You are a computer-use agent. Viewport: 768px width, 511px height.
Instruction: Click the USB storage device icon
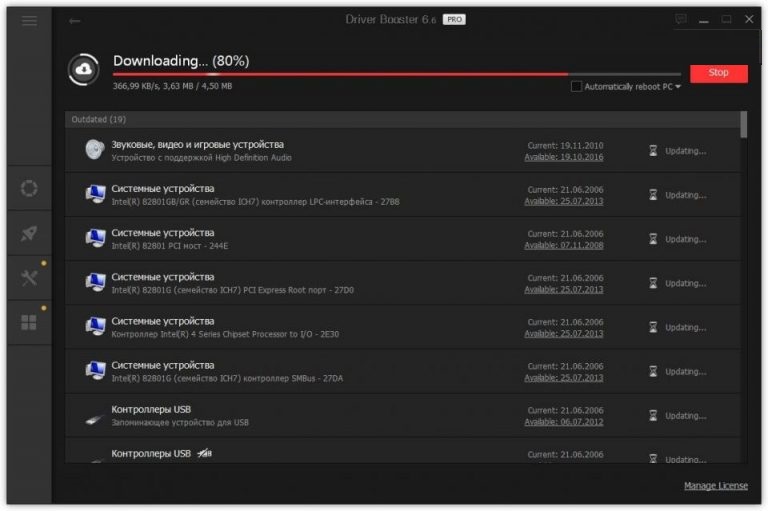(x=94, y=419)
